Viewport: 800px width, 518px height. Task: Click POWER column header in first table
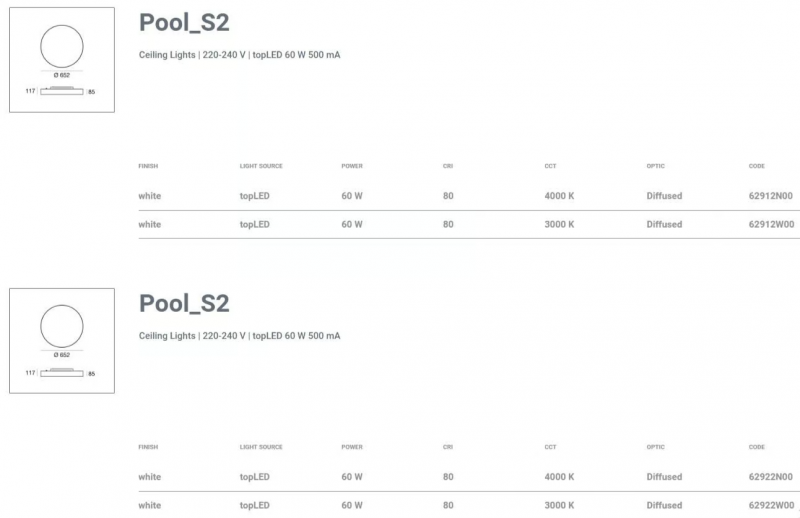point(352,166)
